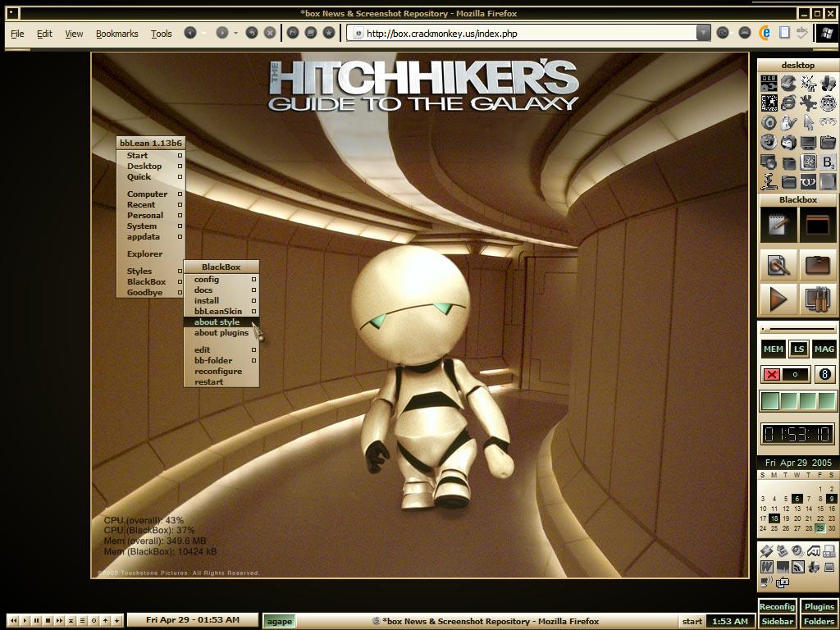Choose 'reconfigure' in the BlackBox submenu
The width and height of the screenshot is (840, 630).
(x=221, y=372)
